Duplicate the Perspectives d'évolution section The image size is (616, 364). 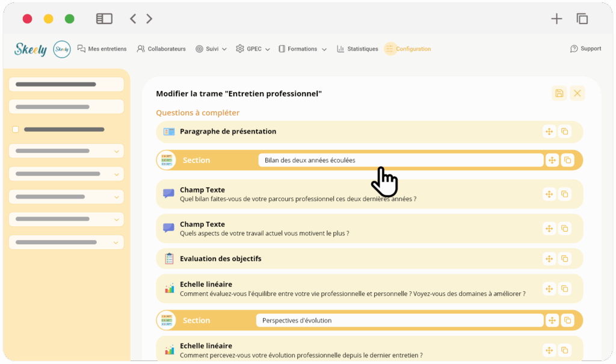(x=567, y=320)
